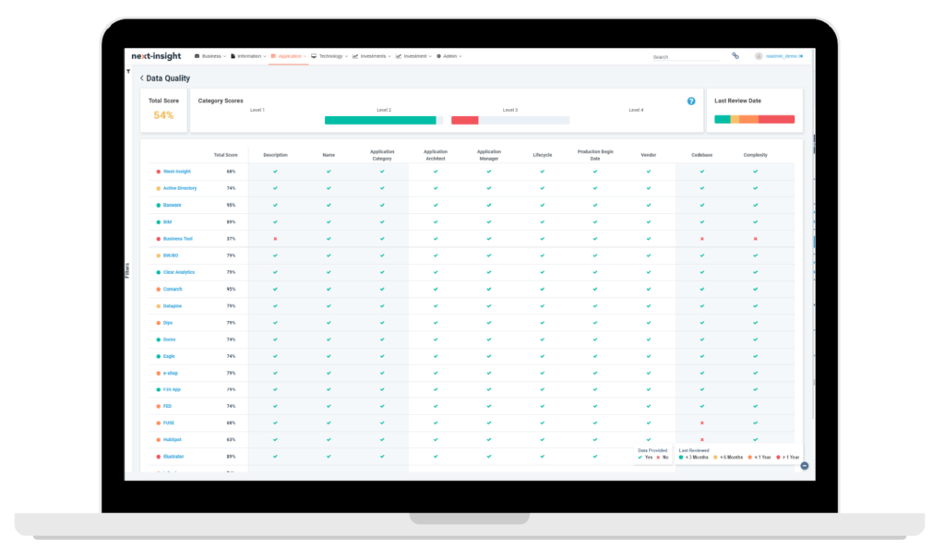Open the !Next-Insight application link

coord(176,172)
